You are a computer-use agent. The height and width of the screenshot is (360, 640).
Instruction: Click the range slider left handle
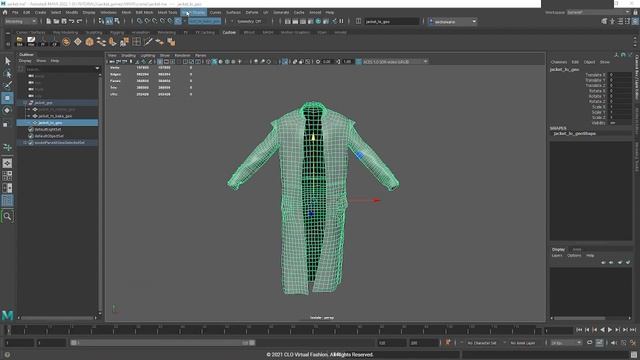click(x=73, y=343)
